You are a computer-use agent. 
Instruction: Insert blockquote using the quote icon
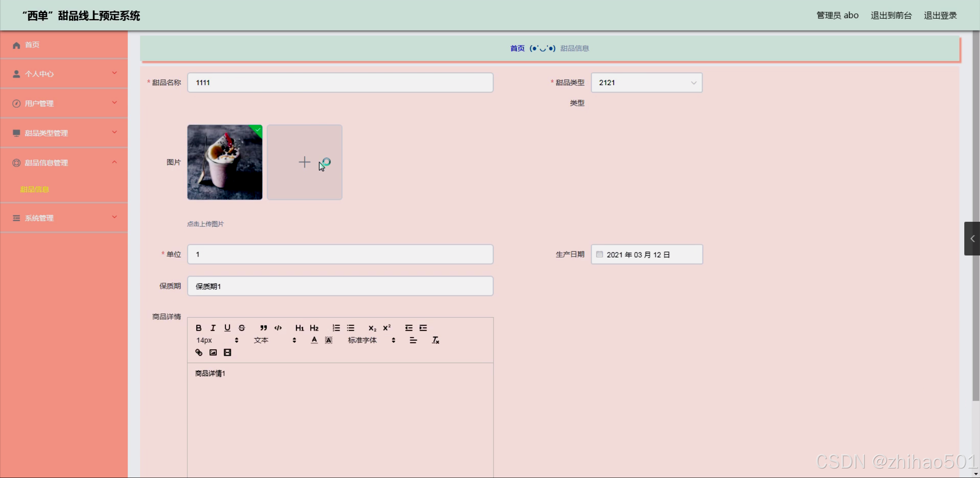pos(263,328)
